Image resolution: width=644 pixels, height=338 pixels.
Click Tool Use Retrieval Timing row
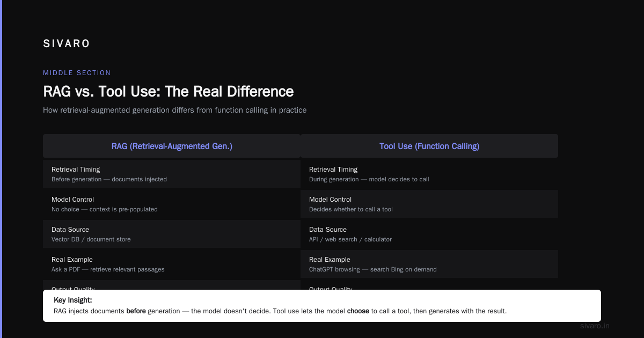click(x=429, y=174)
